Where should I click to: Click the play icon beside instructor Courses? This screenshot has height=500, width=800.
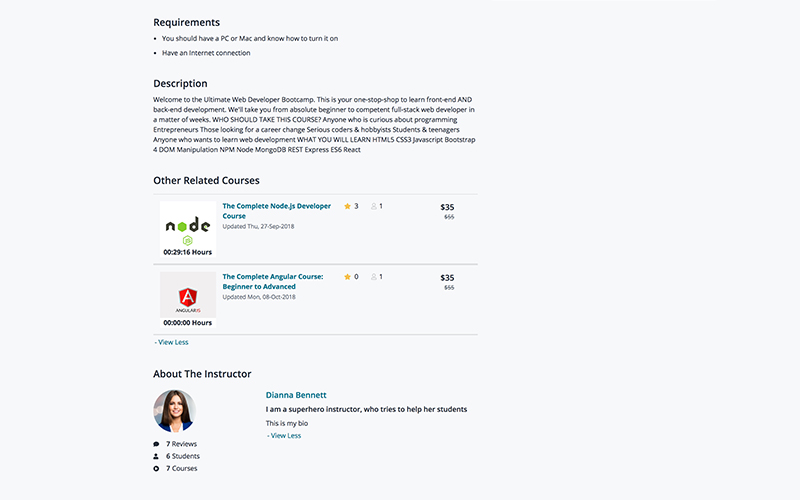pos(156,468)
